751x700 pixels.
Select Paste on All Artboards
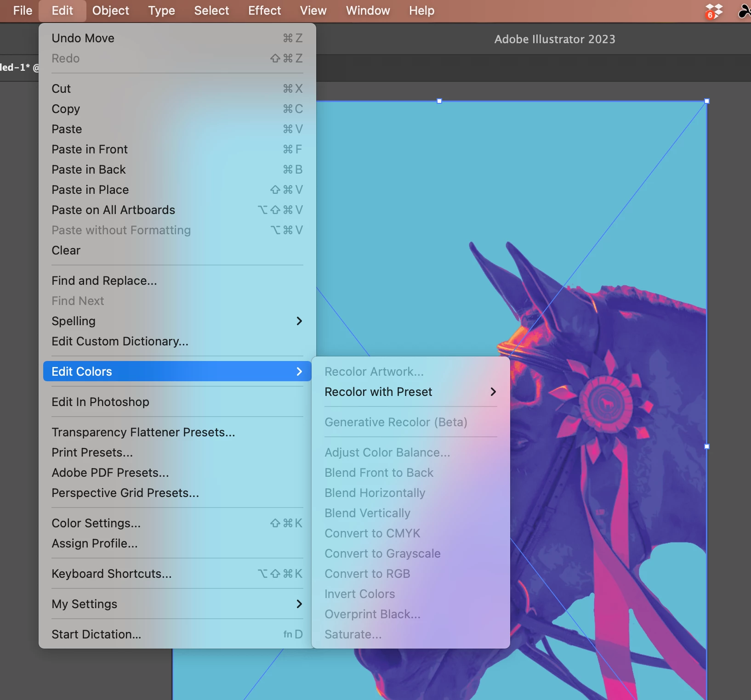click(177, 210)
